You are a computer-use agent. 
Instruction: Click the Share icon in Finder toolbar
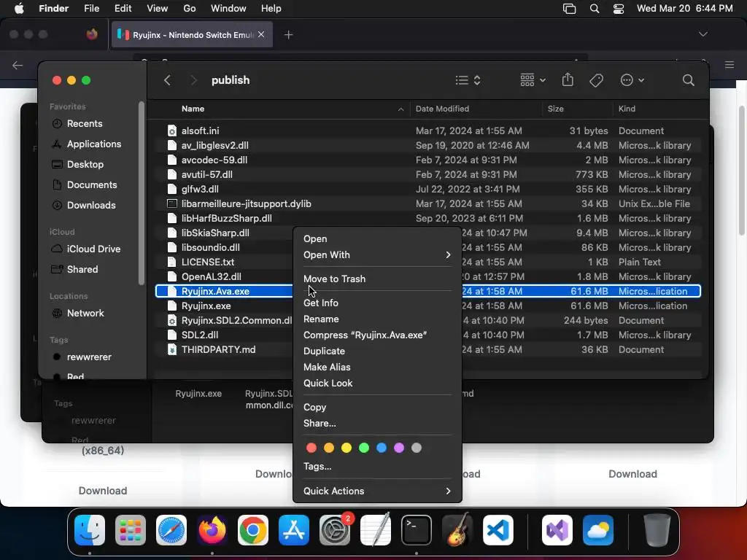(568, 79)
